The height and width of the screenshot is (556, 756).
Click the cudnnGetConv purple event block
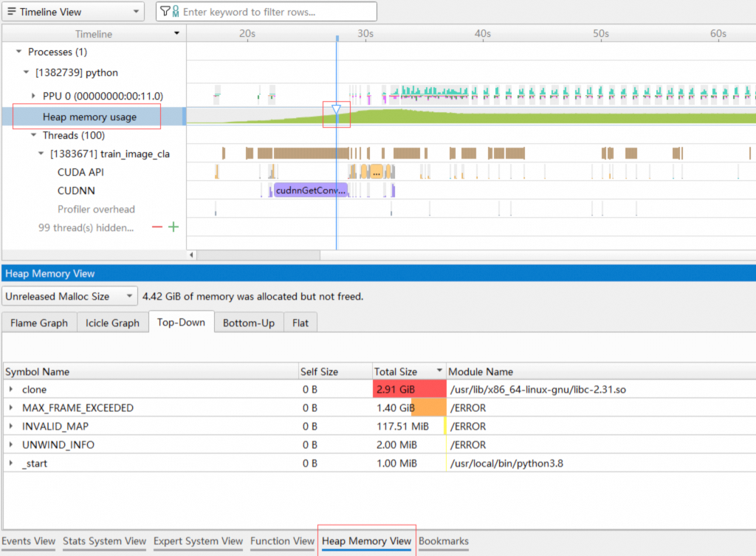point(311,191)
